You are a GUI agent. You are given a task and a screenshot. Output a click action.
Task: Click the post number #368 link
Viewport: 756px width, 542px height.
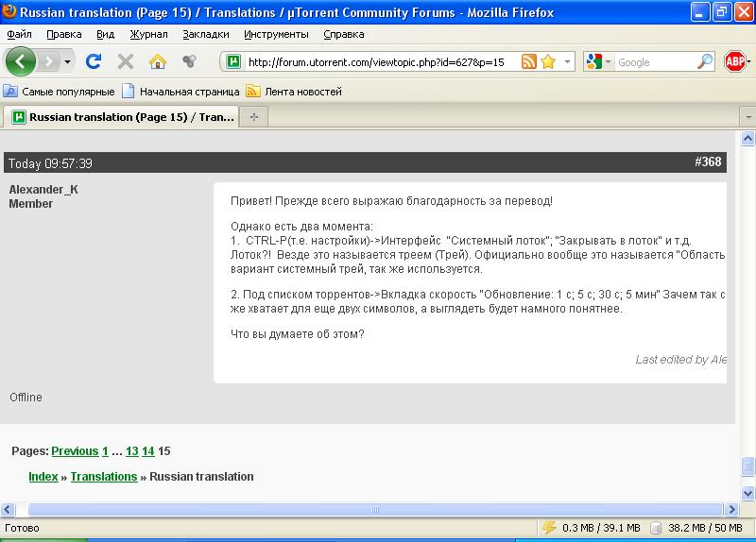click(x=708, y=161)
